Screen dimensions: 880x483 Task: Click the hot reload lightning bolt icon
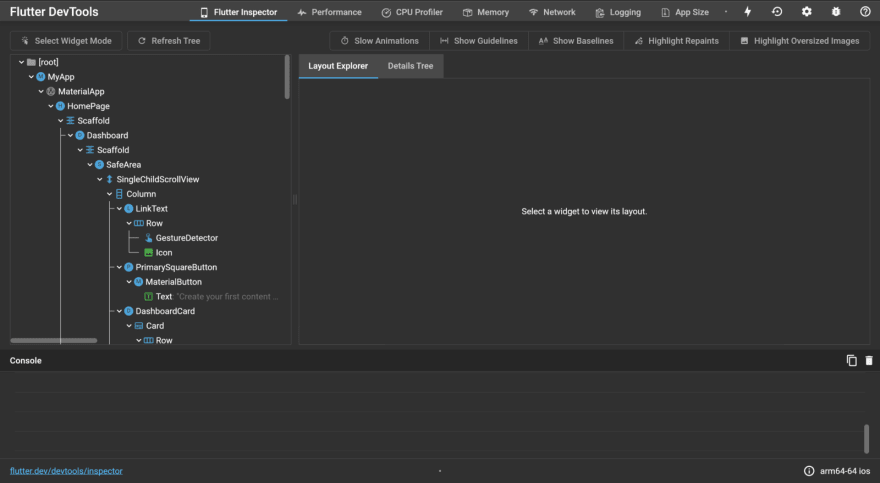click(748, 12)
